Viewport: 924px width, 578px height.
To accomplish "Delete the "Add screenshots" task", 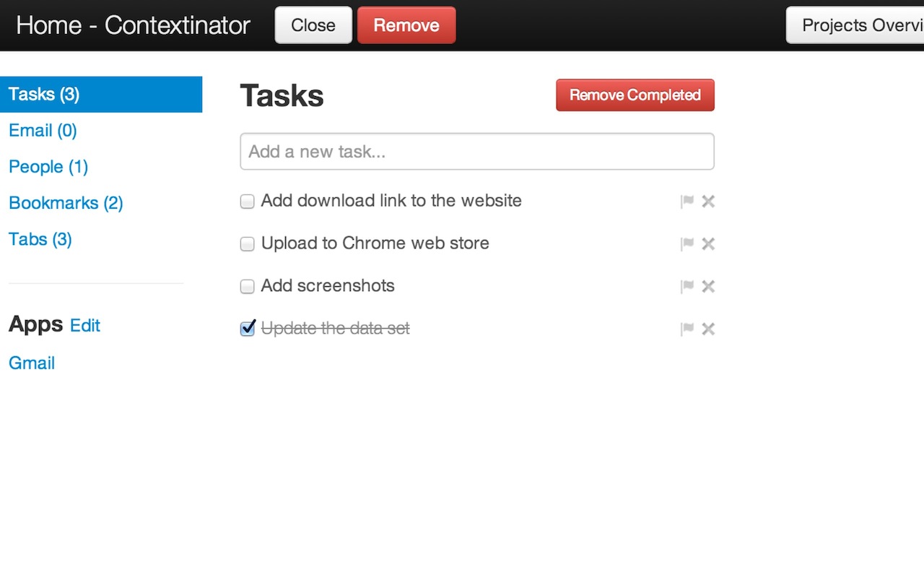I will point(708,286).
